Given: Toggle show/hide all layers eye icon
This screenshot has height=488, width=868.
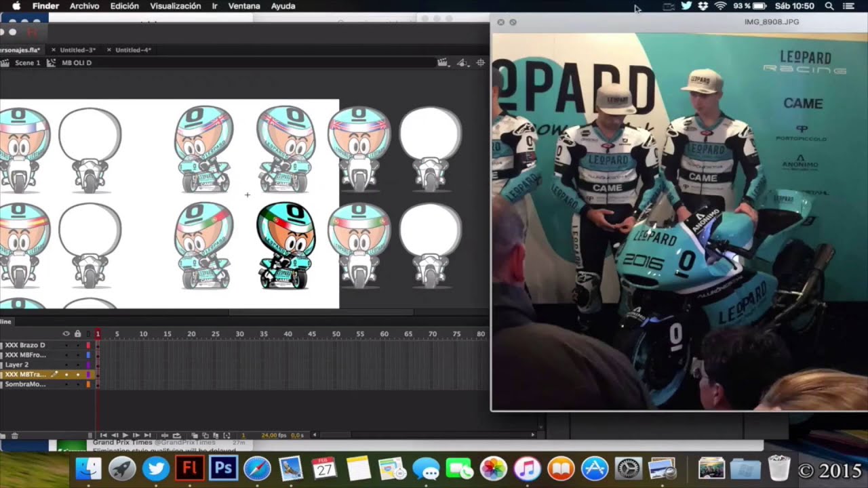Looking at the screenshot, I should 66,333.
